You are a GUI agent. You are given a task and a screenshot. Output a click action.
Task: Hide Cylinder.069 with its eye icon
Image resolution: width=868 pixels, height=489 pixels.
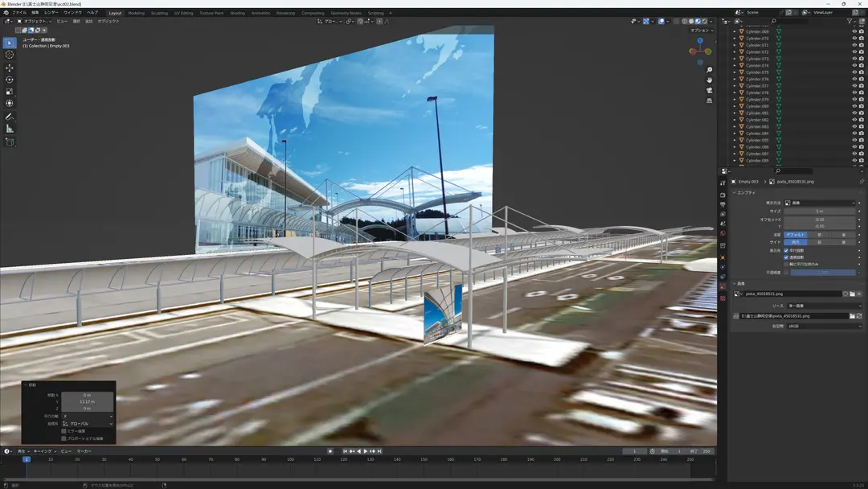pyautogui.click(x=854, y=31)
